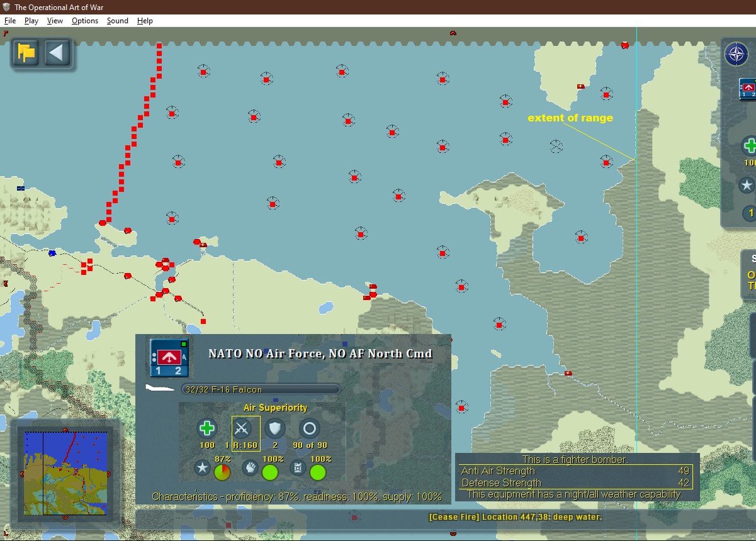Viewport: 756px width, 541px height.
Task: Click the circle movement icon 90 of 90
Action: (x=309, y=429)
